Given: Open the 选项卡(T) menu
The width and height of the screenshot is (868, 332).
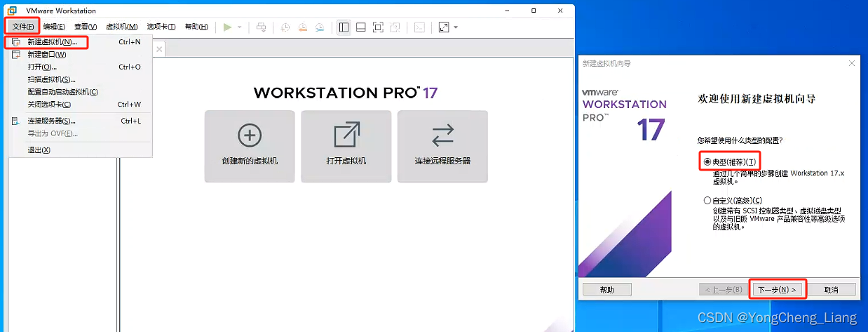Looking at the screenshot, I should (161, 27).
